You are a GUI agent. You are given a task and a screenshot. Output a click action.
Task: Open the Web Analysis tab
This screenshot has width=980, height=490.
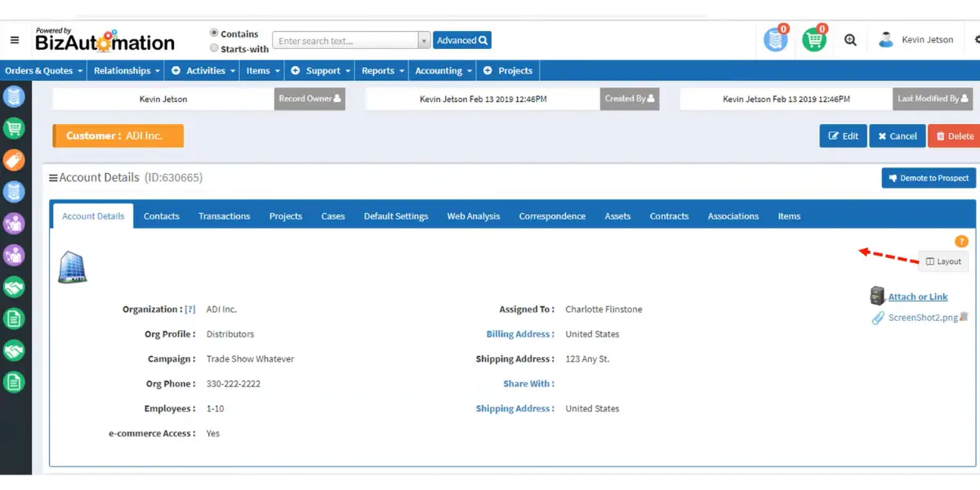474,216
